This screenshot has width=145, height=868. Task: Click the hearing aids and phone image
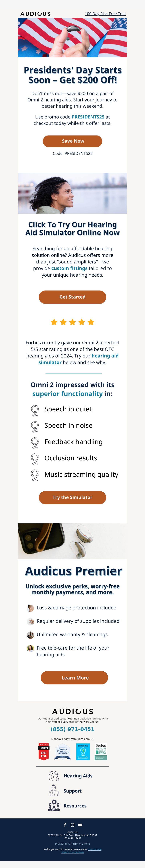coord(72,541)
